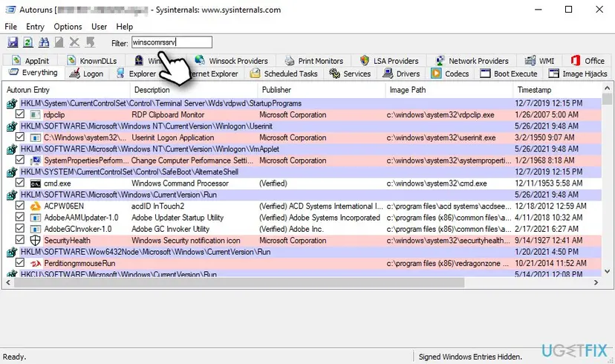The width and height of the screenshot is (615, 364).
Task: Open the Entry menu
Action: coord(35,27)
